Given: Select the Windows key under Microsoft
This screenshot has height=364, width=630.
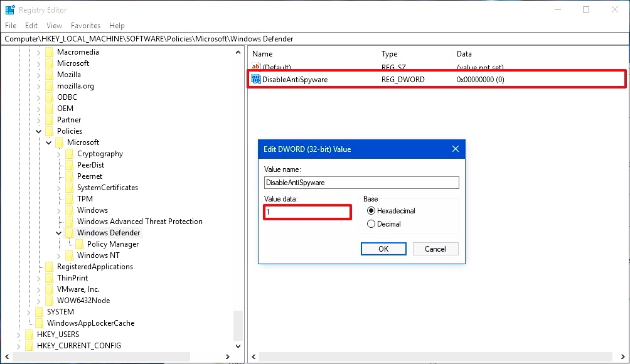Looking at the screenshot, I should pos(92,210).
